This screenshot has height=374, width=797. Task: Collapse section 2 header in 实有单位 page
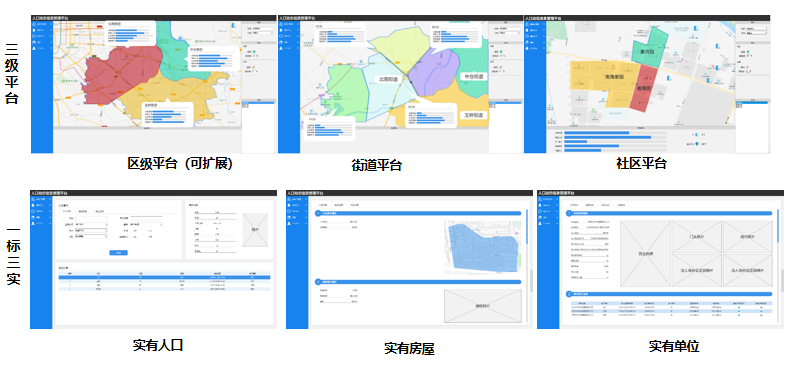click(669, 294)
